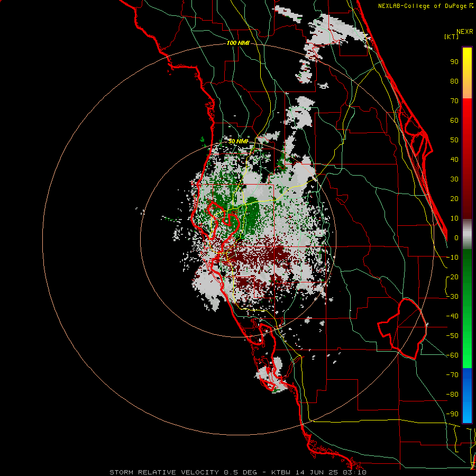This screenshot has width=476, height=476.
Task: Click the 0 value on velocity scale
Action: (456, 238)
